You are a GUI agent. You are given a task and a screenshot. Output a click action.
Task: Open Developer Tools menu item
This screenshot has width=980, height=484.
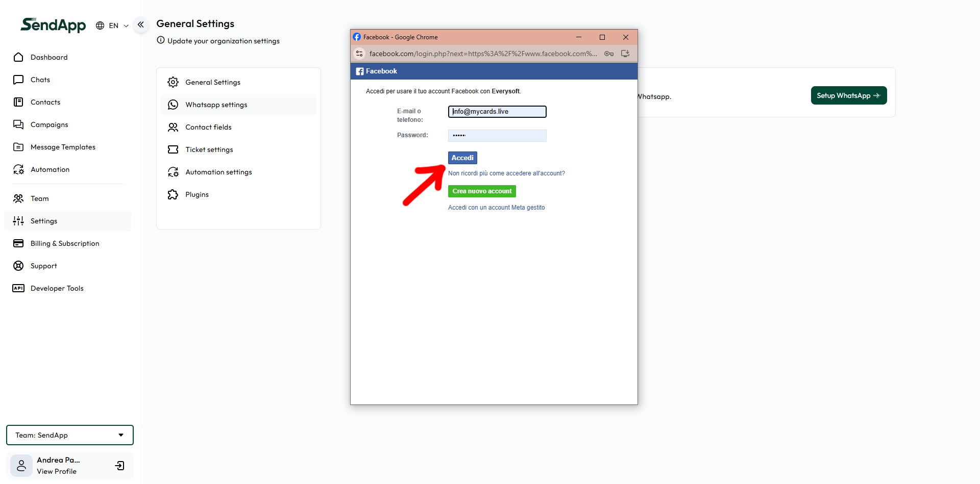tap(57, 288)
